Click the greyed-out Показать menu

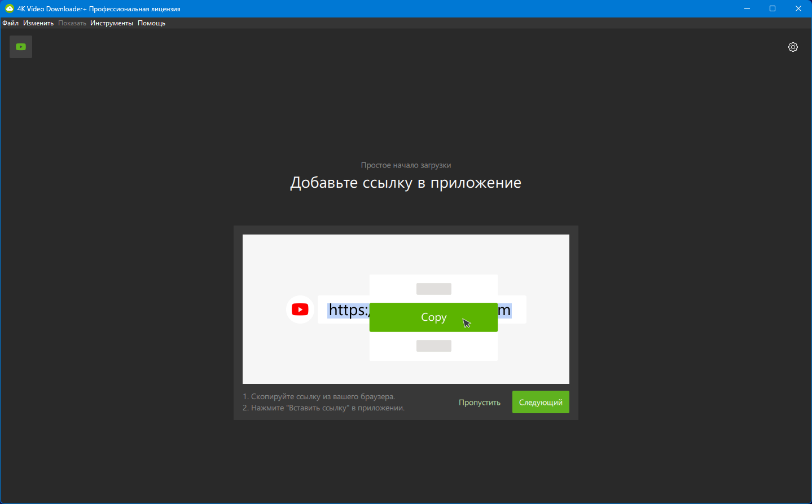72,23
